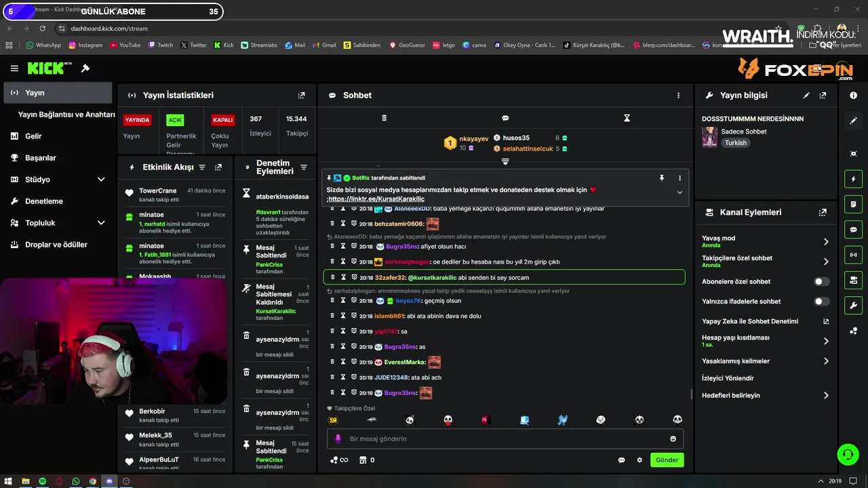Viewport: 868px width, 488px height.
Task: Reload the browser page
Action: click(x=43, y=28)
